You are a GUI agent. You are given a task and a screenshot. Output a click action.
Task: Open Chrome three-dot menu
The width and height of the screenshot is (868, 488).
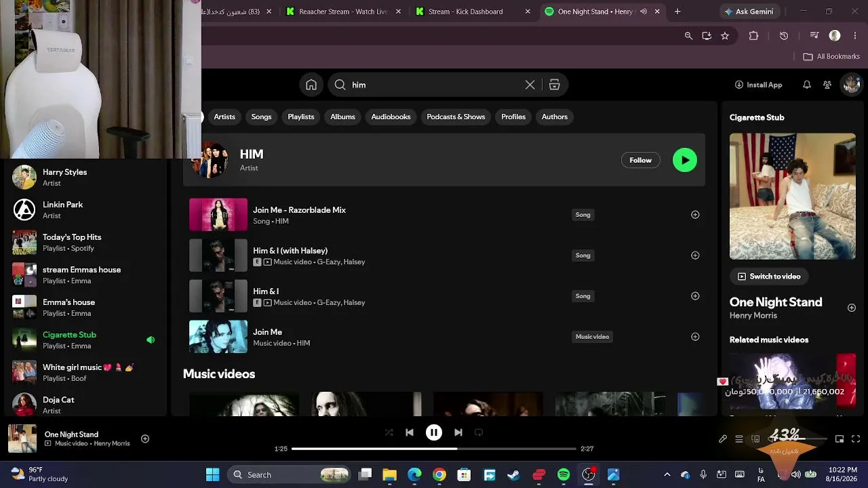[x=854, y=36]
